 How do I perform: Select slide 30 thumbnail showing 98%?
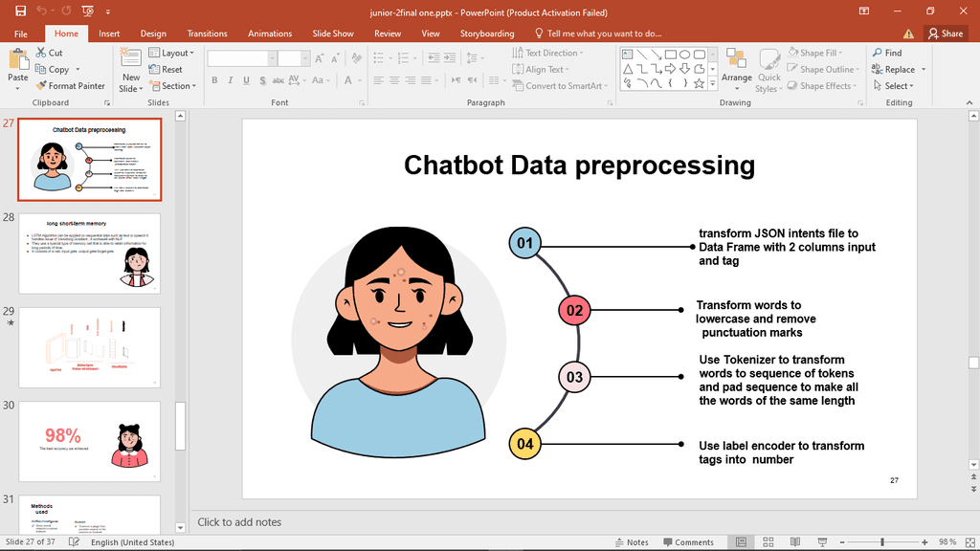tap(90, 441)
